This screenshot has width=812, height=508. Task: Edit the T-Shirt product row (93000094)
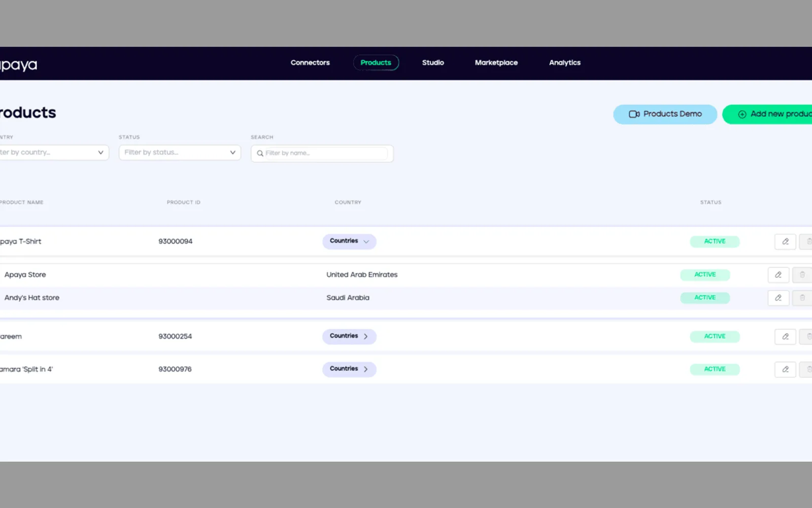pyautogui.click(x=785, y=241)
